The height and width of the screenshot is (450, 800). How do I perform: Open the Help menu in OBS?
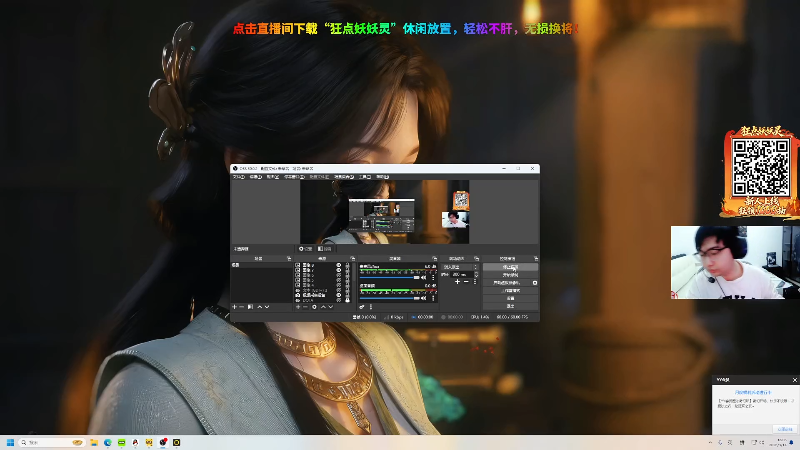click(x=383, y=177)
